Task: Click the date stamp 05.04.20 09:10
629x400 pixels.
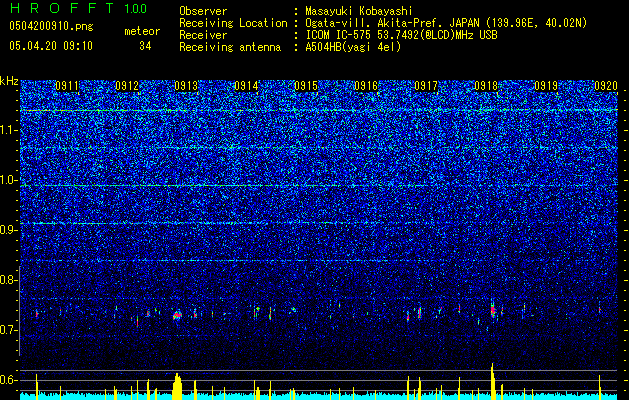Action: [51, 46]
